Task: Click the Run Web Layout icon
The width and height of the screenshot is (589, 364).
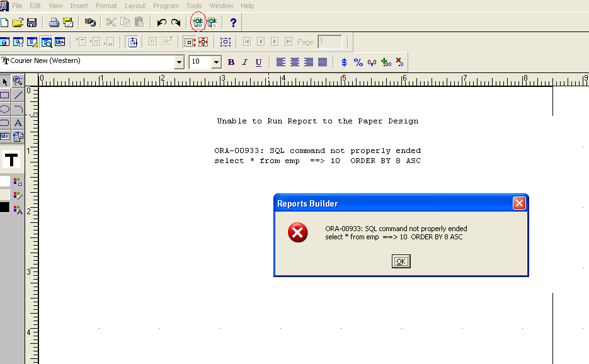Action: (x=212, y=23)
